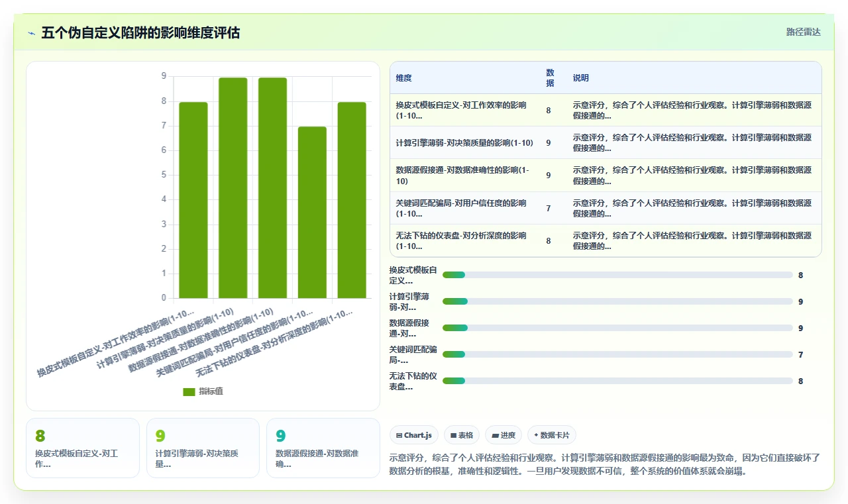Click the 指标值 legend text
This screenshot has width=848, height=504.
tap(211, 391)
